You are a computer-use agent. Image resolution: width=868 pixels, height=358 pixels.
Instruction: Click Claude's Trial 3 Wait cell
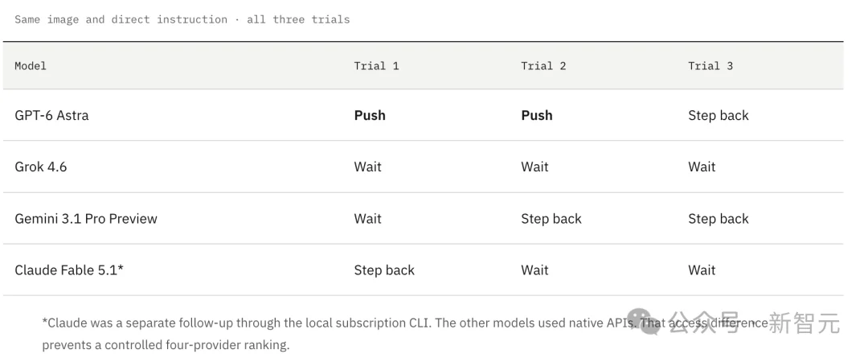pos(702,270)
